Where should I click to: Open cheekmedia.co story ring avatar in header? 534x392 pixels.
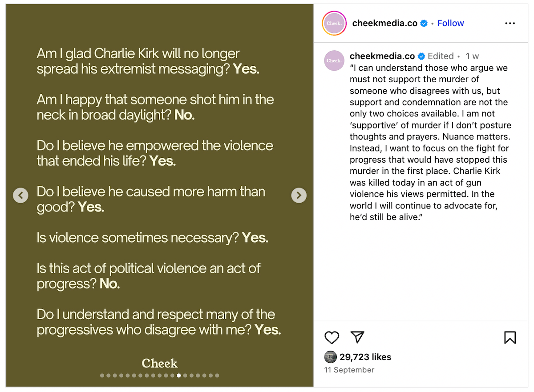[x=334, y=23]
